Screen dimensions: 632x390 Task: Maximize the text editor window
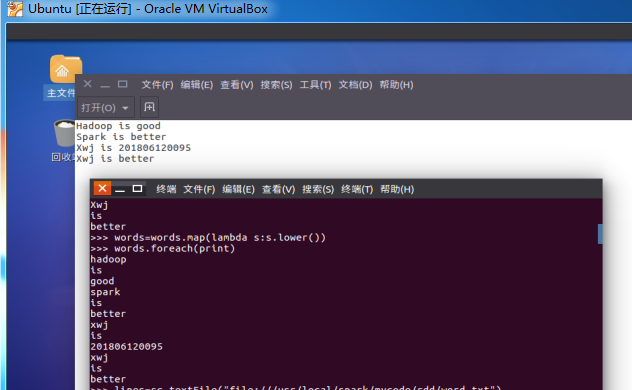[123, 84]
